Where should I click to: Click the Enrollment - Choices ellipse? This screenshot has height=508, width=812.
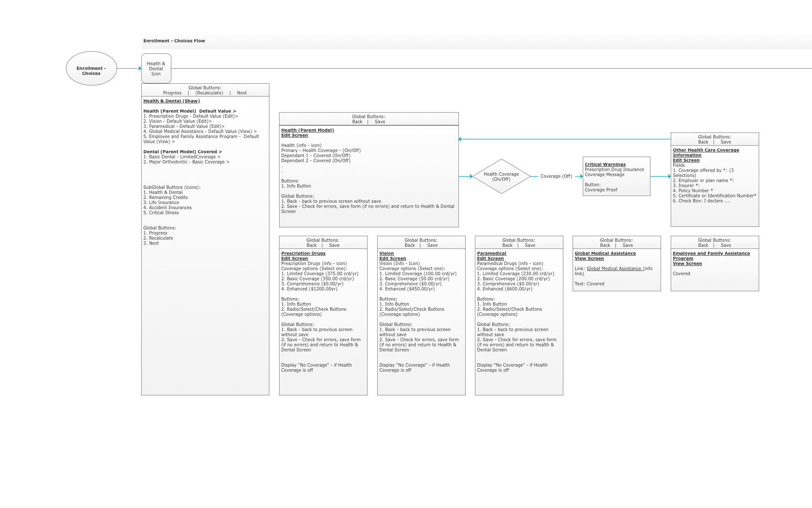point(91,69)
